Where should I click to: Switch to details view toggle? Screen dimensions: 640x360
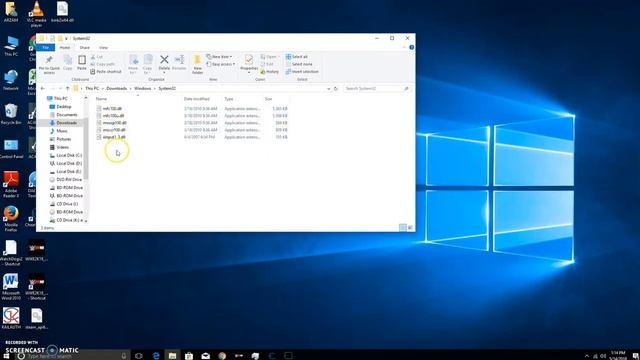[402, 227]
